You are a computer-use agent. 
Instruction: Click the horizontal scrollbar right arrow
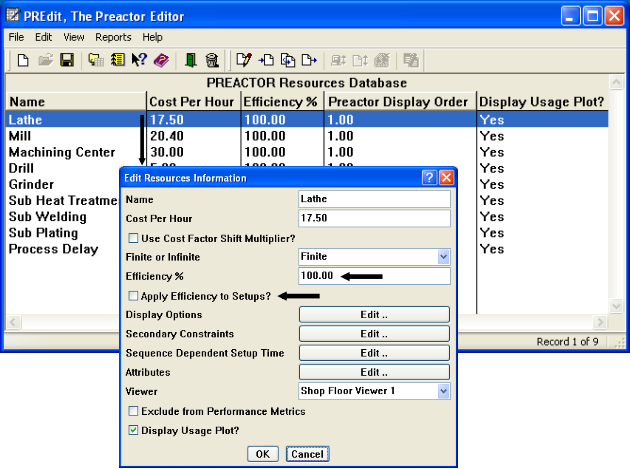[x=600, y=322]
